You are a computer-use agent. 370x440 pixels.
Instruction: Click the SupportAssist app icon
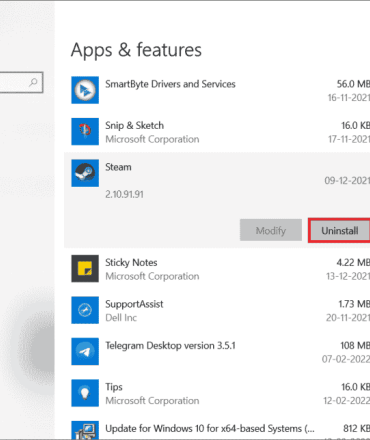(85, 310)
